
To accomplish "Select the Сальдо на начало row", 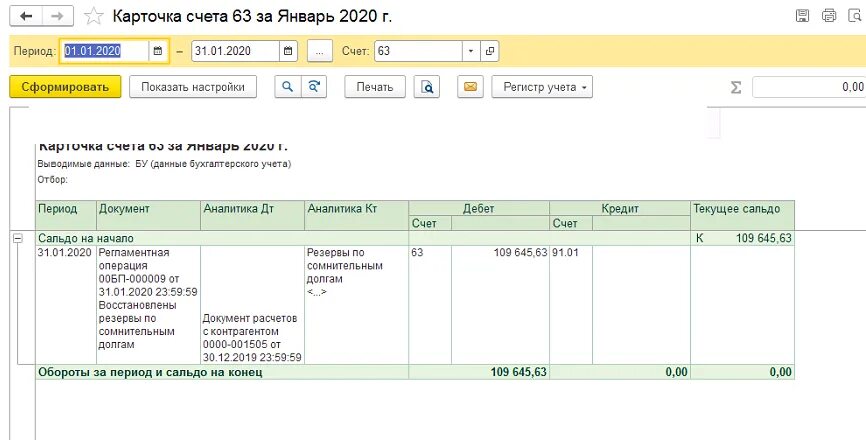I will pyautogui.click(x=222, y=238).
